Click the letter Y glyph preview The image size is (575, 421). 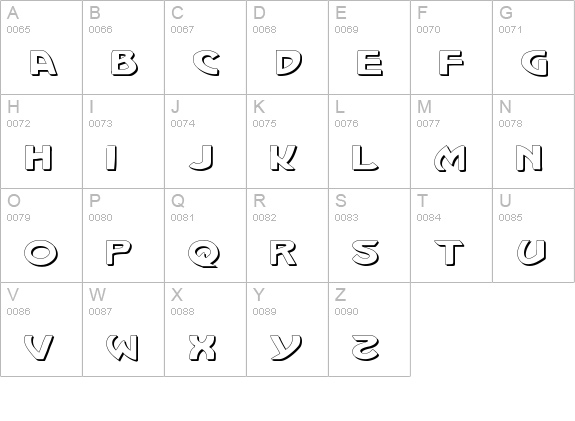[x=286, y=347]
